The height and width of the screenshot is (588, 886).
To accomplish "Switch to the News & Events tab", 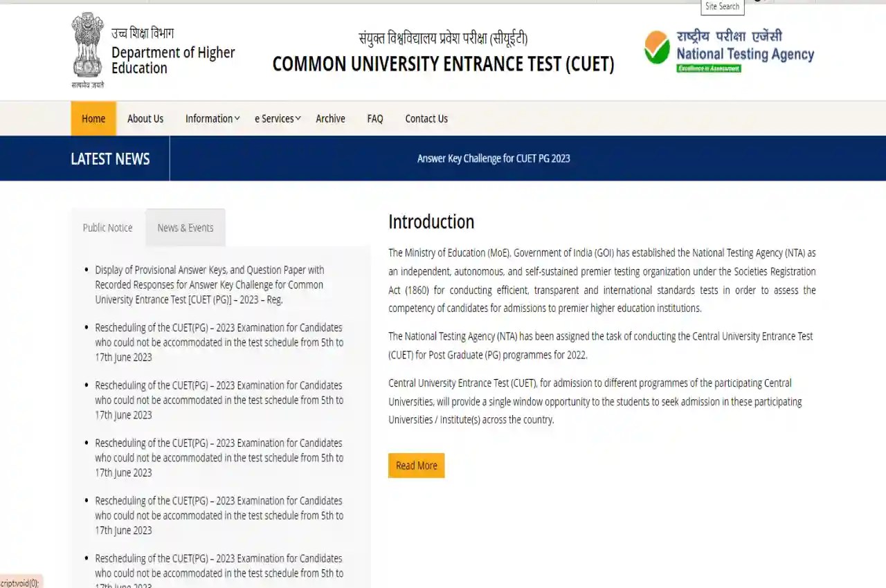I will pyautogui.click(x=186, y=228).
